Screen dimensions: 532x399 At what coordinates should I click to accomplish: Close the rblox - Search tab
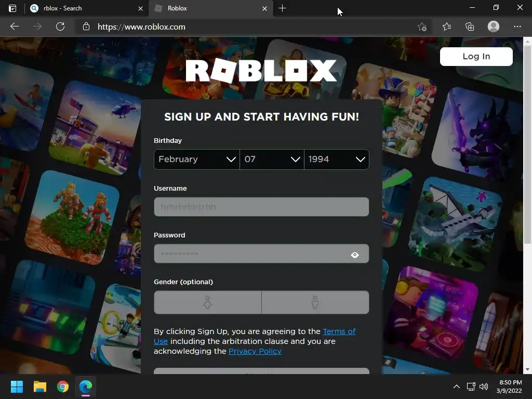pos(140,8)
